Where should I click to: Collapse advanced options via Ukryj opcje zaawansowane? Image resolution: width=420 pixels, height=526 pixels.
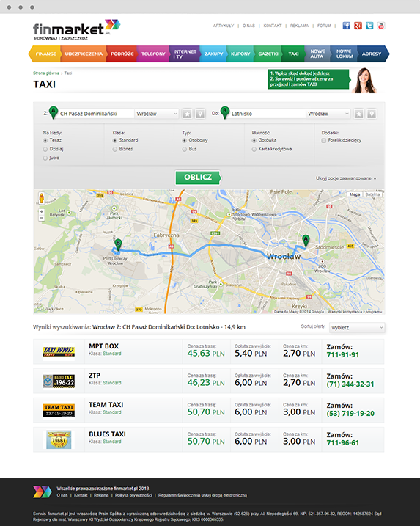(345, 178)
